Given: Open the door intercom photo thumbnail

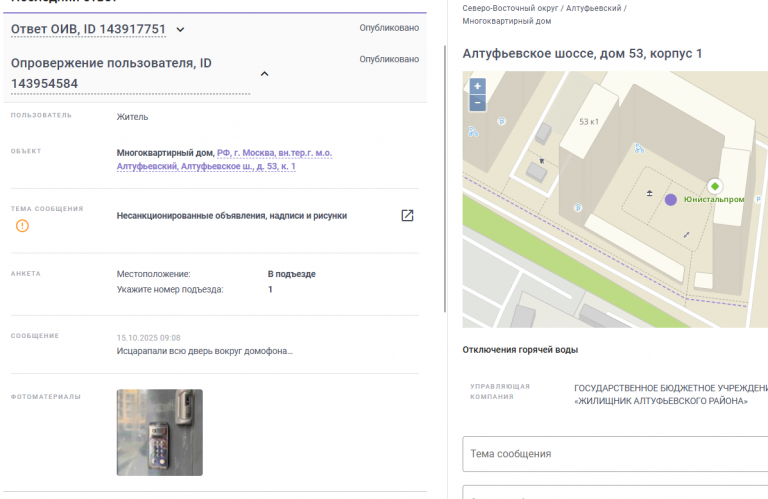Looking at the screenshot, I should tap(160, 432).
